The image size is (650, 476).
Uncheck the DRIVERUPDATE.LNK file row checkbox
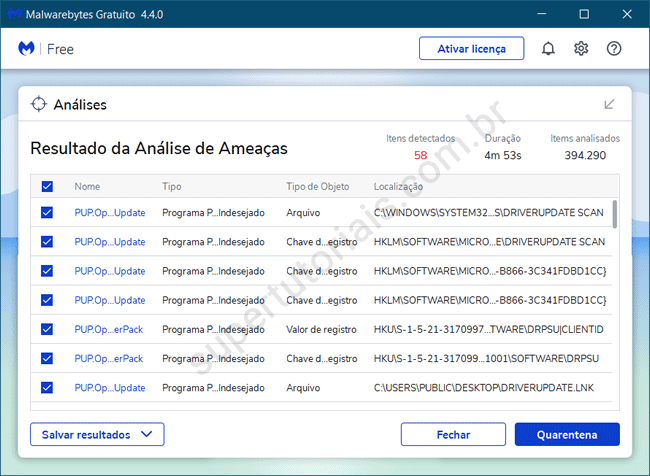click(x=47, y=387)
